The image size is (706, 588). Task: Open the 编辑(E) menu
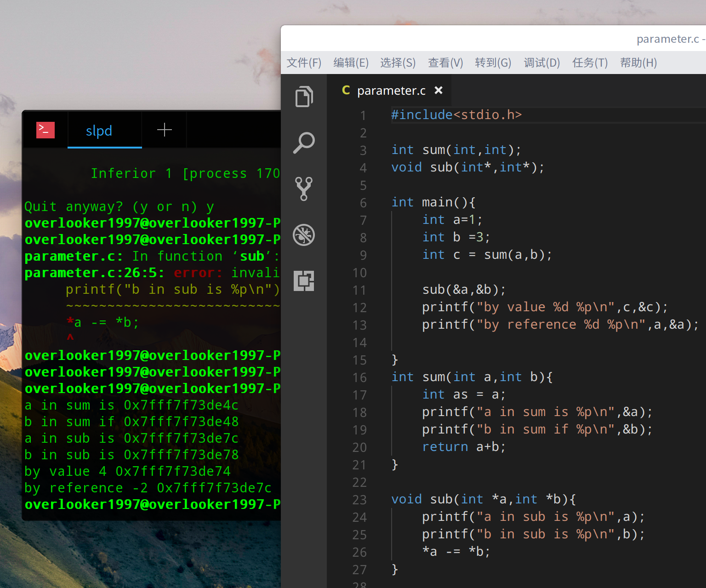click(x=351, y=63)
